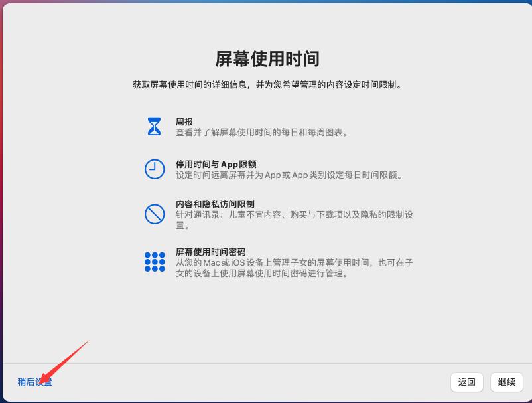Click the subtitle describing Screen Time features

point(266,85)
